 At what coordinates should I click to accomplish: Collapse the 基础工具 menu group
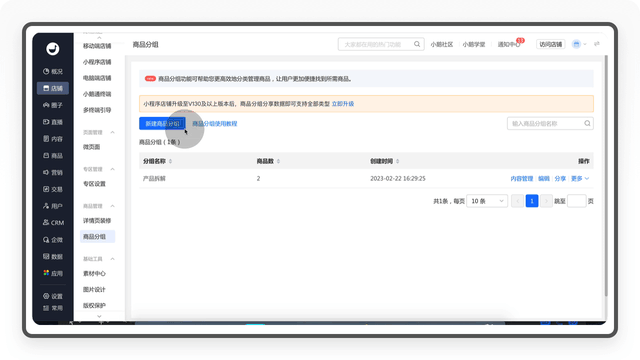pos(112,259)
